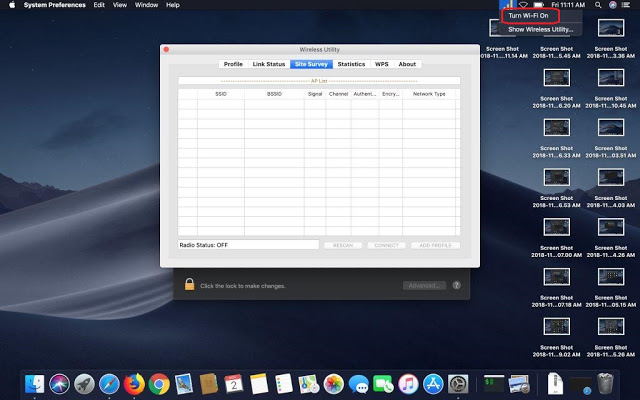Open Firefox from the Dock
The image size is (640, 400).
click(134, 383)
